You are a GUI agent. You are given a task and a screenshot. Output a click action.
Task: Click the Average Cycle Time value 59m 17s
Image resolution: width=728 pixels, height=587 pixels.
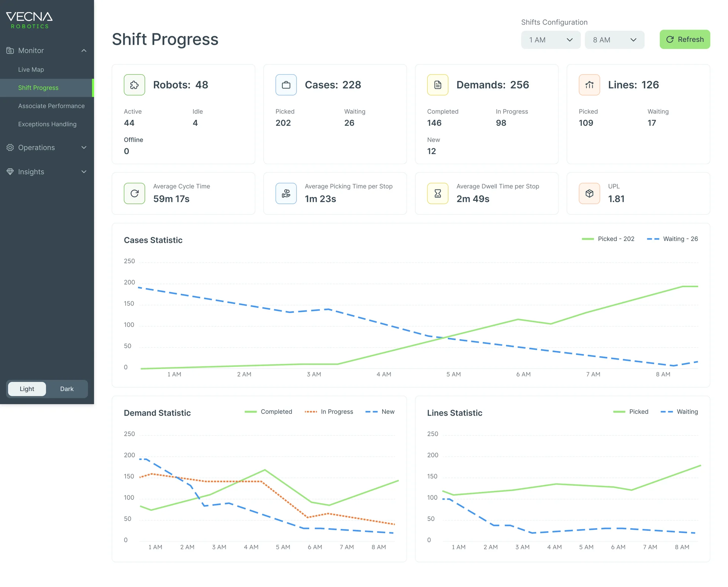point(171,199)
